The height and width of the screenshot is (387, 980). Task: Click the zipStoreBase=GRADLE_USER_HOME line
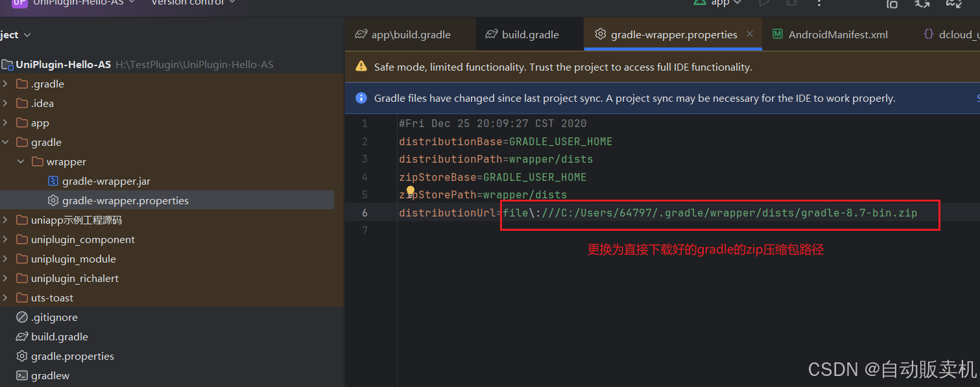point(493,177)
